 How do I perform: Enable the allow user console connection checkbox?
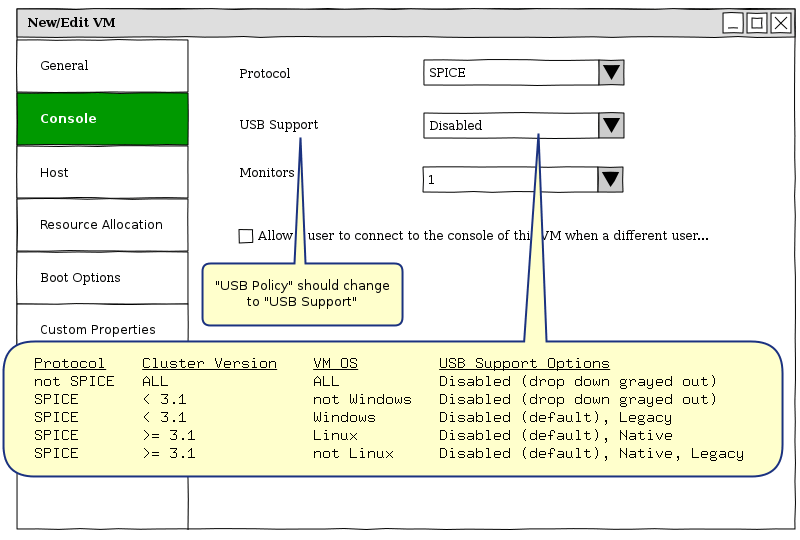pyautogui.click(x=246, y=236)
